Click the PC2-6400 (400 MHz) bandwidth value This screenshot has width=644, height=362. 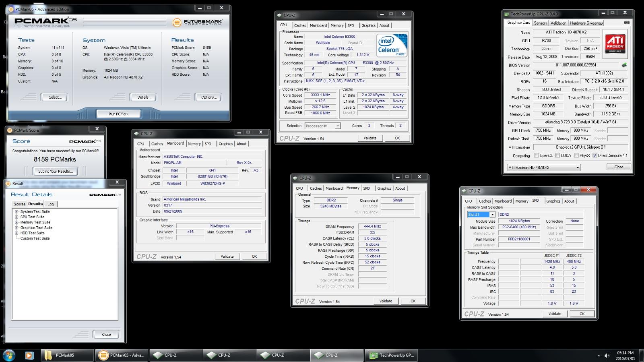click(519, 227)
